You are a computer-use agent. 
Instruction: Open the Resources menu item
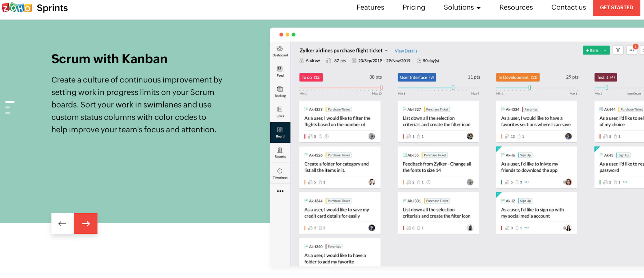pyautogui.click(x=516, y=7)
